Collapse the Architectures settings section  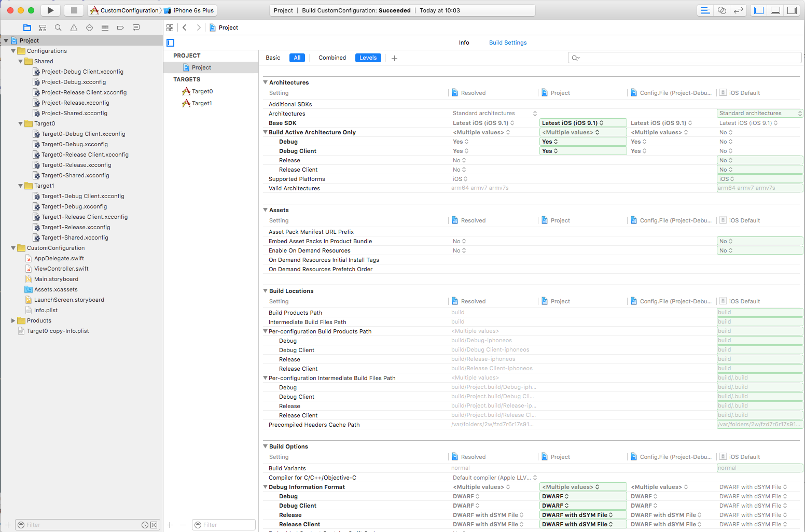pyautogui.click(x=266, y=82)
